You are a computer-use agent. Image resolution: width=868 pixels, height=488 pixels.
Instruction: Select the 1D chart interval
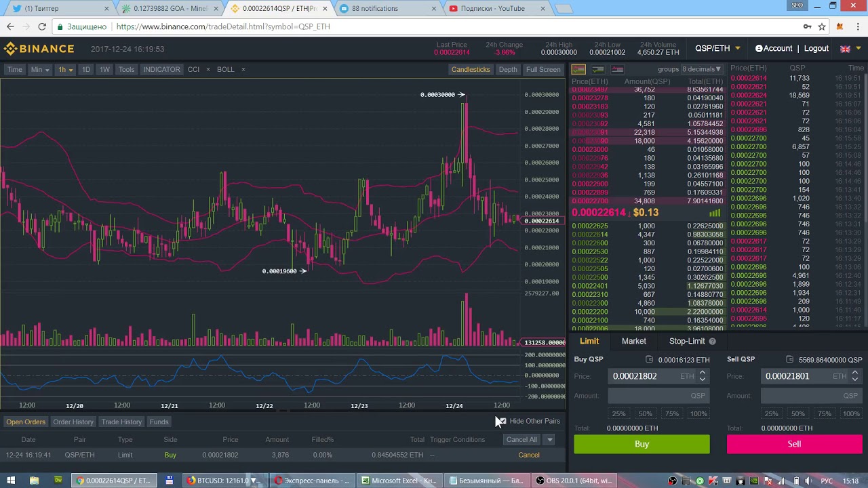point(86,69)
